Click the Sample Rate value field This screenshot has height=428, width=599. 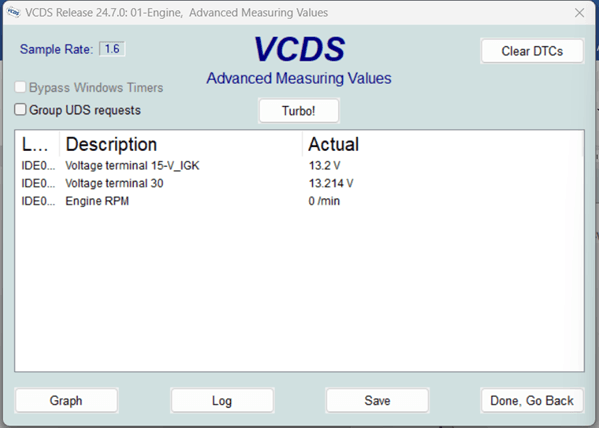tap(112, 49)
